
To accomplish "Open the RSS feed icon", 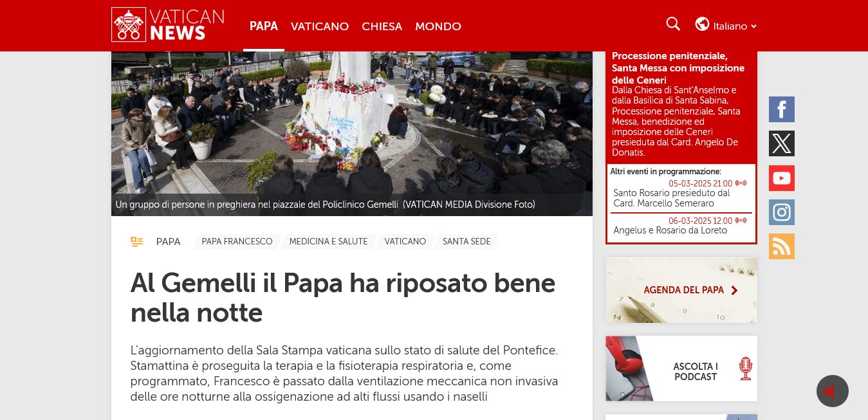I will [781, 246].
